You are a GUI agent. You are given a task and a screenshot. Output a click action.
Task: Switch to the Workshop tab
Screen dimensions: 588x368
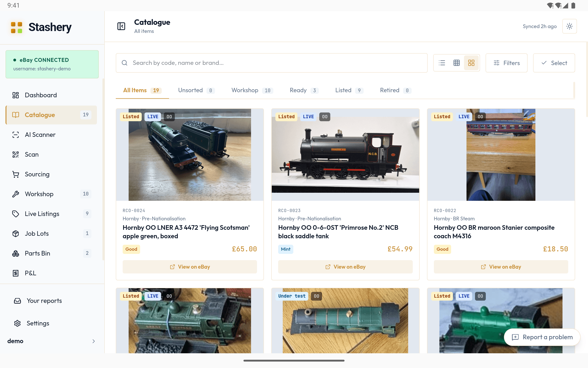pos(252,90)
